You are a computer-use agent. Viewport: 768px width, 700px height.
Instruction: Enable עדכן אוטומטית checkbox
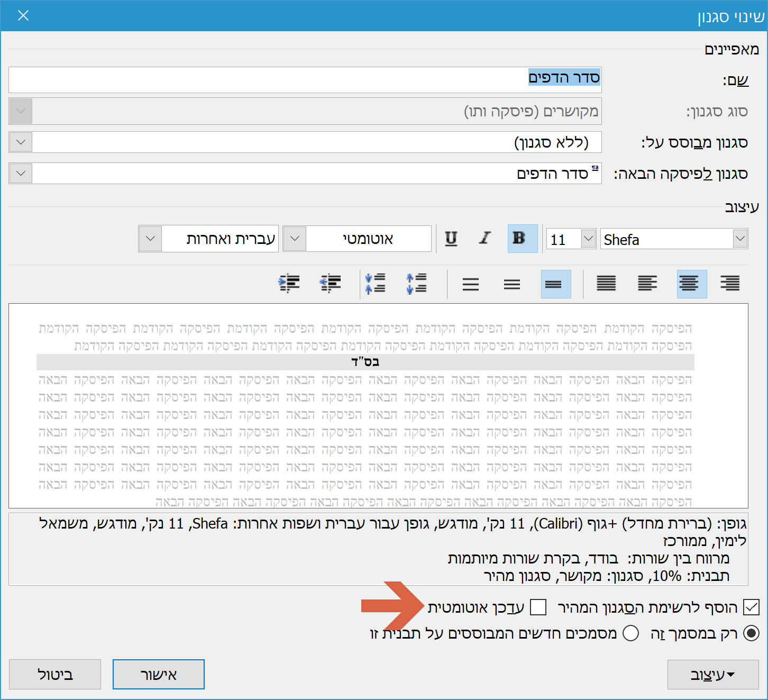(538, 607)
